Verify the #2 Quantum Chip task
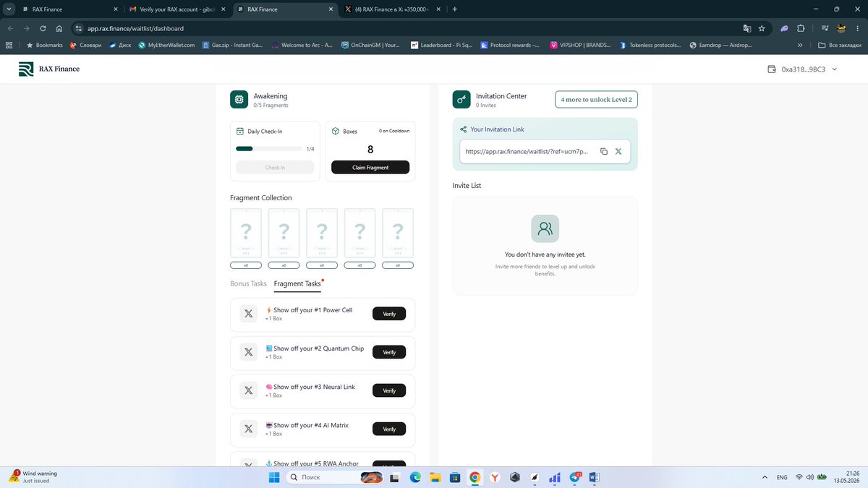868x488 pixels. coord(389,352)
